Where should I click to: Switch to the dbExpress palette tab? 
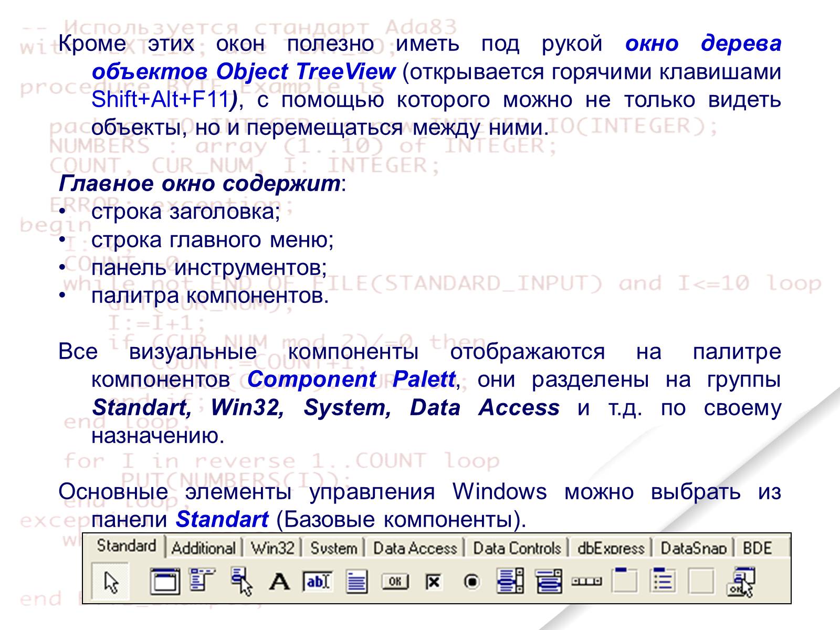pos(611,549)
